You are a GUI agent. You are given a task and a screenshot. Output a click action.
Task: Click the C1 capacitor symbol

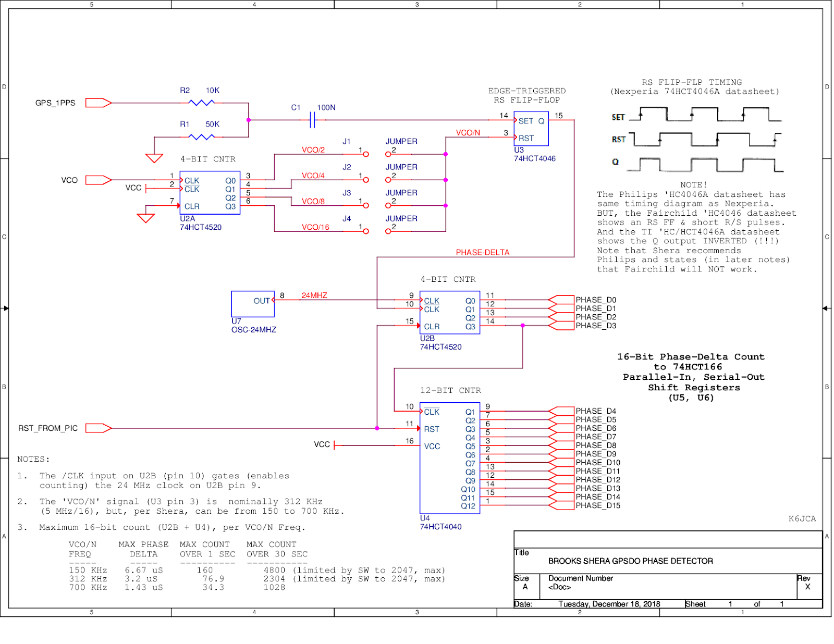(x=313, y=120)
